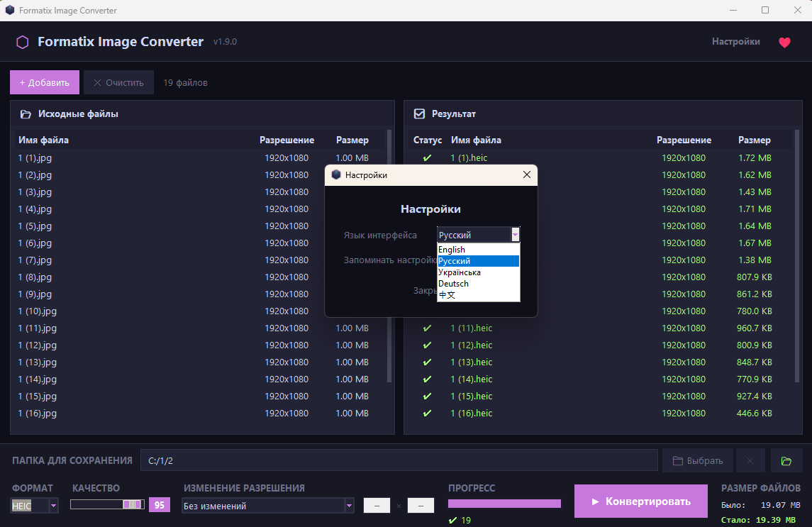
Task: Open the HEIC format dropdown
Action: pos(53,505)
